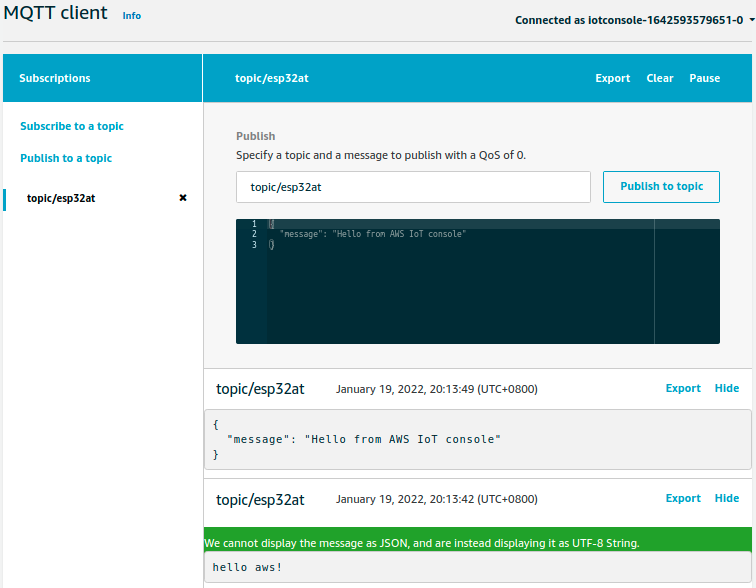Image resolution: width=756 pixels, height=588 pixels.
Task: Click the Info link beside MQTT client
Action: pyautogui.click(x=131, y=17)
